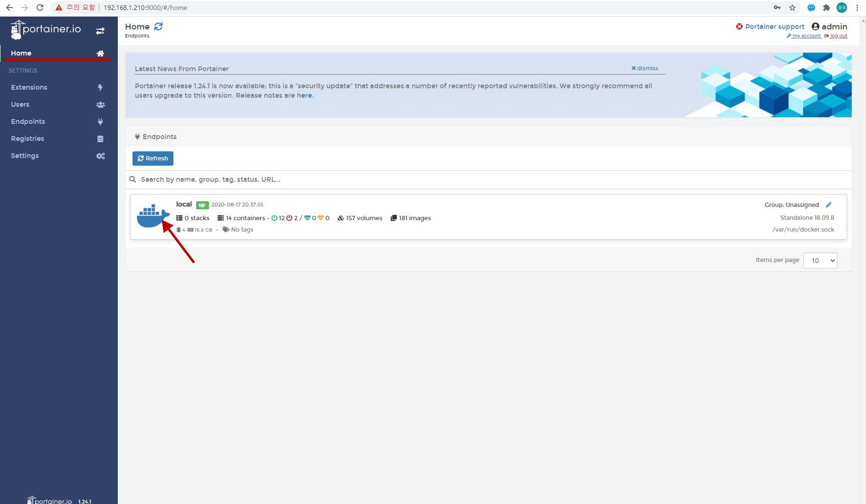Click the Group: Unassigned label
This screenshot has width=866, height=504.
[x=791, y=205]
